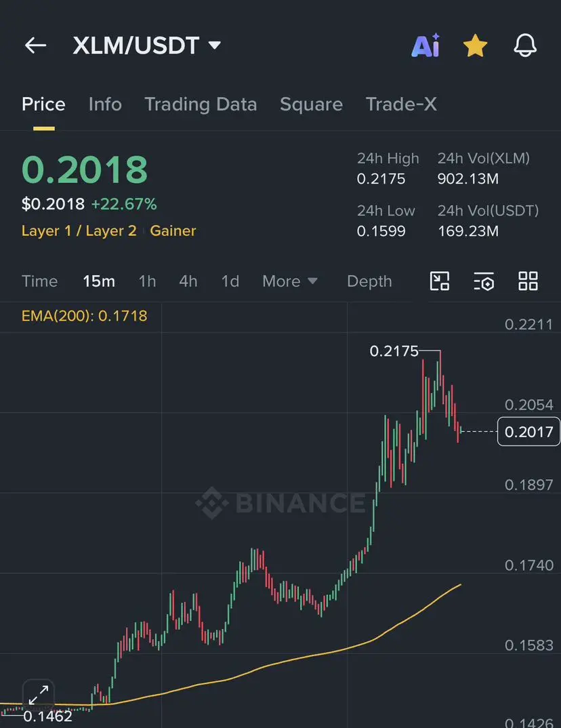Tap the current price marker 0.2017
561x728 pixels.
click(528, 432)
